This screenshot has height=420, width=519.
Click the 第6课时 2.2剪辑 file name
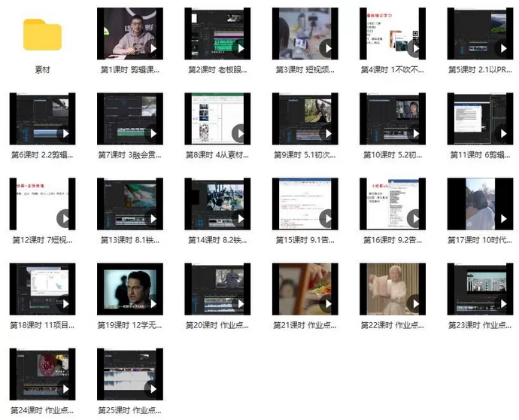42,155
